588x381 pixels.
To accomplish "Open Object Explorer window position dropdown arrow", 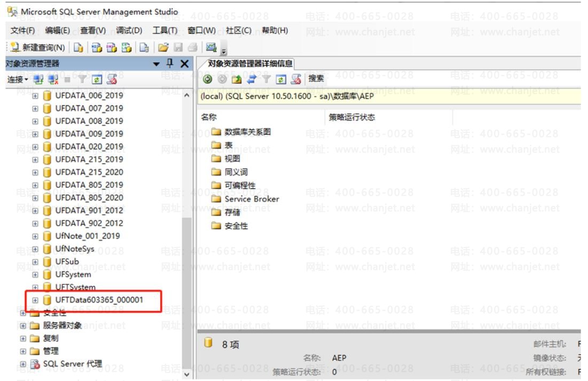I will (157, 64).
